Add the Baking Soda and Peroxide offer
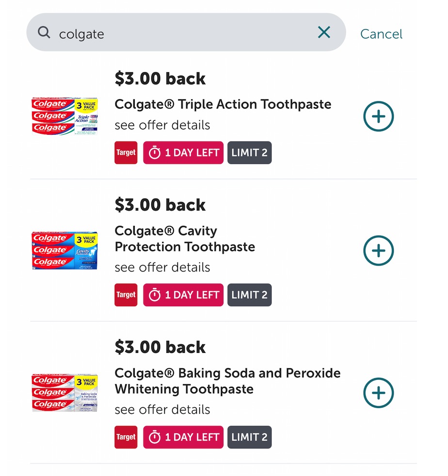The height and width of the screenshot is (476, 448). (x=378, y=393)
